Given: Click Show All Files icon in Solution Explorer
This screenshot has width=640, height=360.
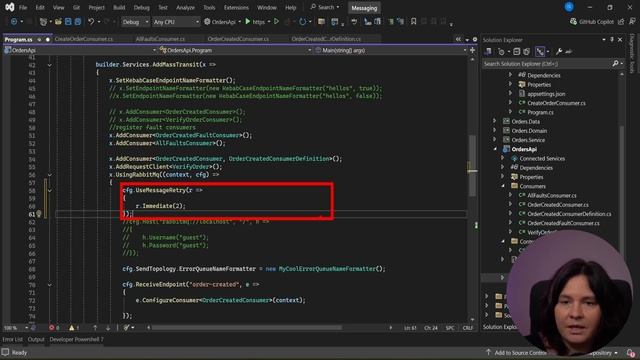Looking at the screenshot, I should pyautogui.click(x=527, y=51).
